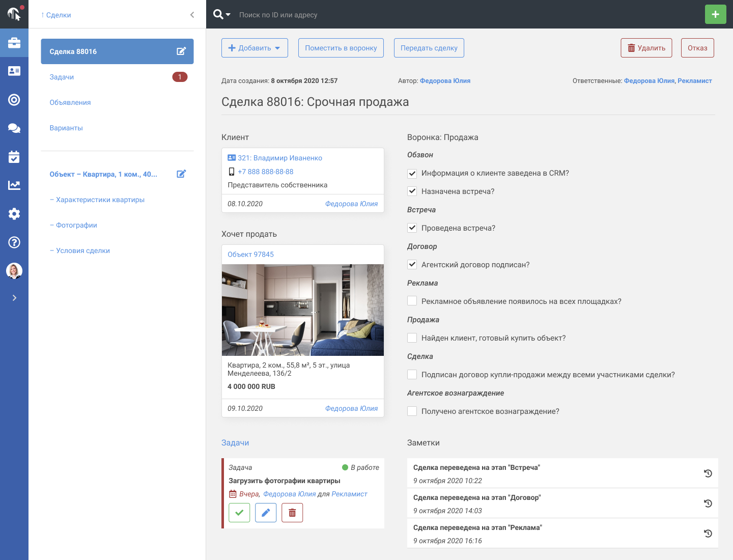Mark task complete with green checkmark
733x560 pixels.
239,513
